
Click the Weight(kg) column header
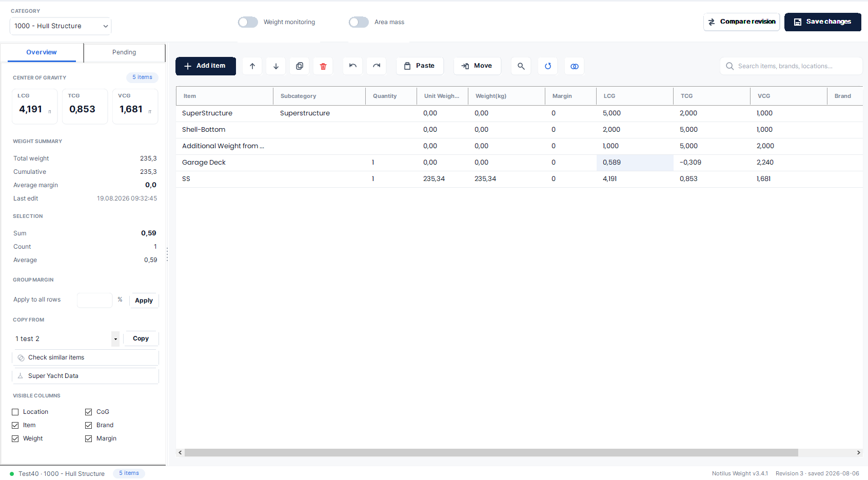point(506,96)
